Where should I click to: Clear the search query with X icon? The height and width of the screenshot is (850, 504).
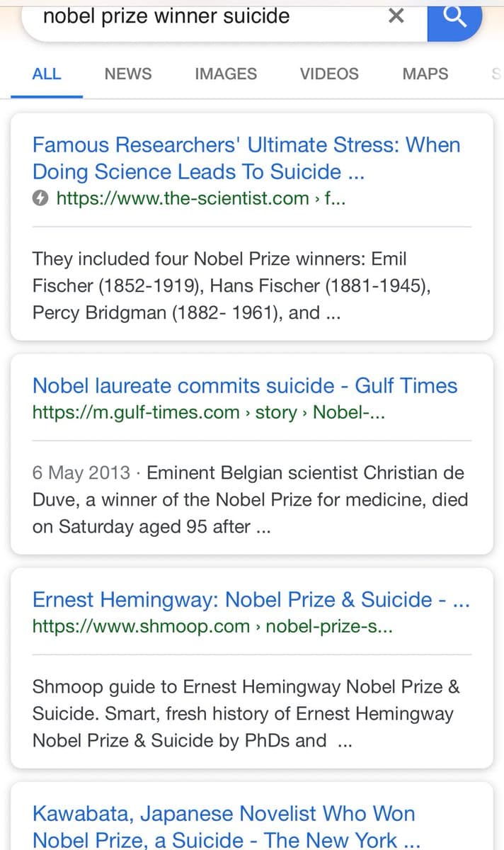coord(396,16)
